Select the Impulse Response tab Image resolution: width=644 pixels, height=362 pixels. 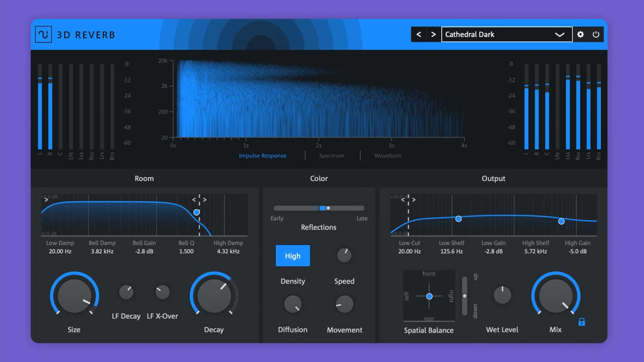263,156
